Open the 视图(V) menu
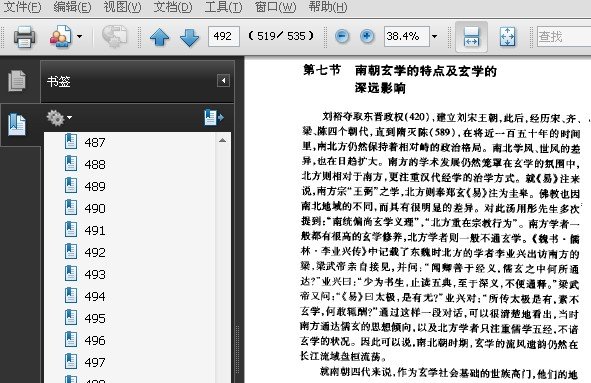 click(122, 7)
